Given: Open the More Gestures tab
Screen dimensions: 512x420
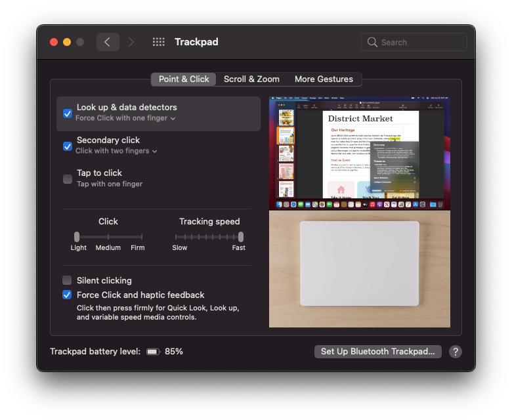Looking at the screenshot, I should pyautogui.click(x=324, y=79).
